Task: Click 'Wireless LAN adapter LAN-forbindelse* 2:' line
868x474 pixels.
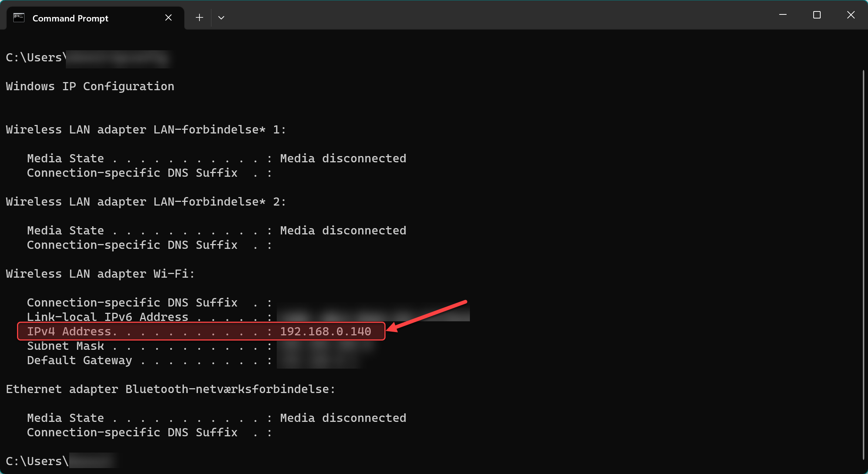Action: coord(146,202)
